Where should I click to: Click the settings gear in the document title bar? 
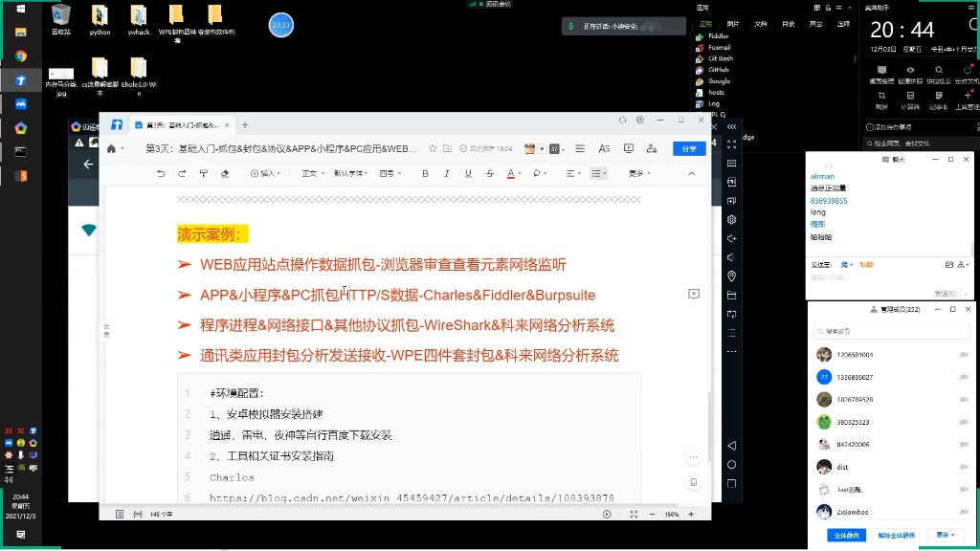click(x=640, y=120)
